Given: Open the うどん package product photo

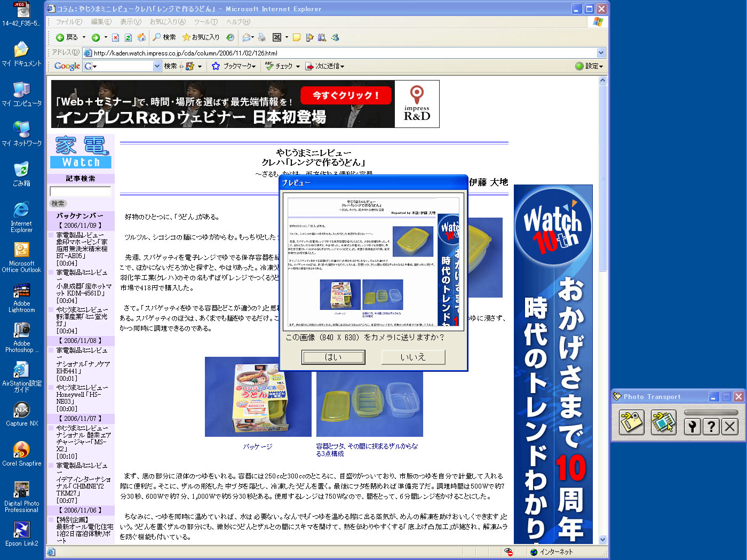Looking at the screenshot, I should [258, 397].
